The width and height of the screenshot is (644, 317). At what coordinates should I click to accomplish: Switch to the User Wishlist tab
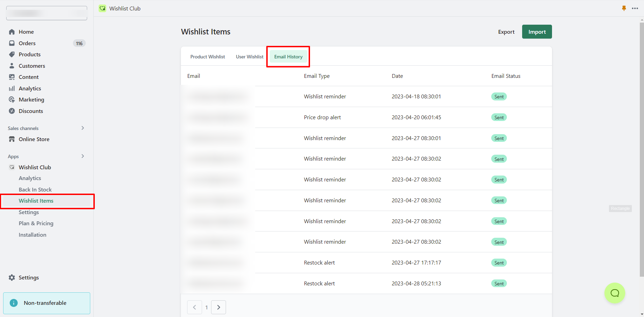249,56
